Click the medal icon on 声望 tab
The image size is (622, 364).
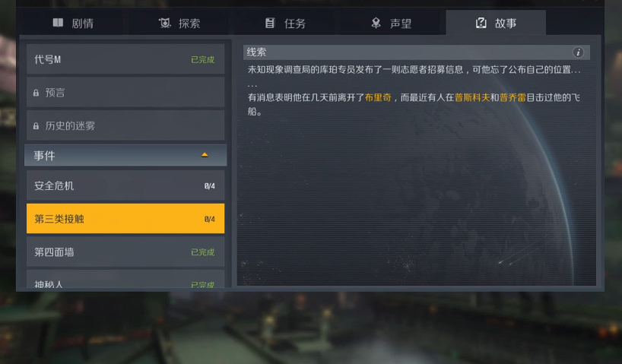point(376,23)
